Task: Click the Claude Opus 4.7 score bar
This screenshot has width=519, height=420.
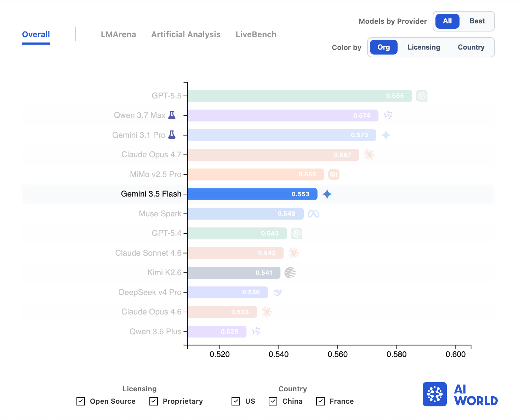Action: coord(274,155)
